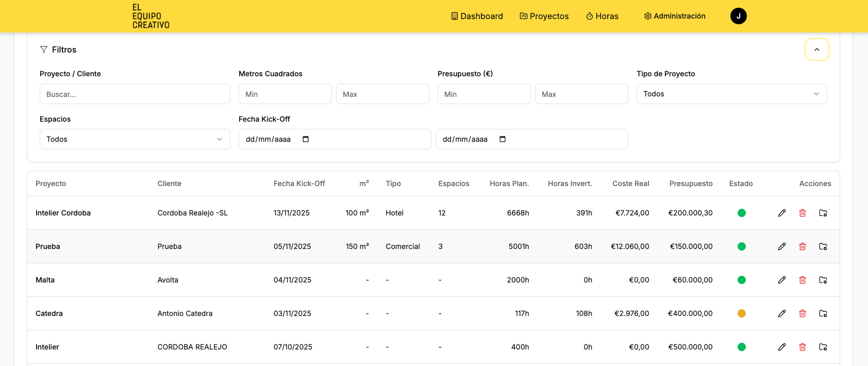Click the edit pencil for Intelier Cordoba

(x=782, y=213)
